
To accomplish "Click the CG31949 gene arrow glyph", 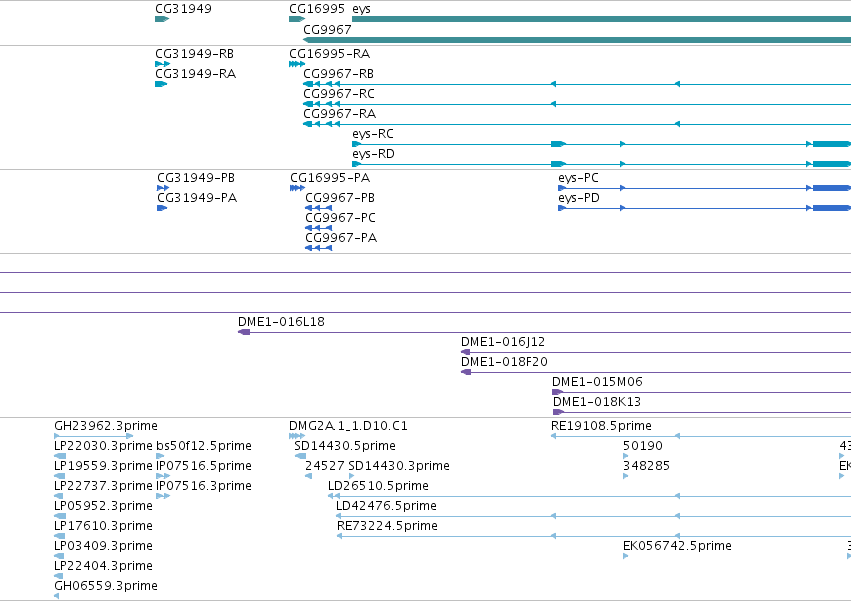I will [162, 19].
